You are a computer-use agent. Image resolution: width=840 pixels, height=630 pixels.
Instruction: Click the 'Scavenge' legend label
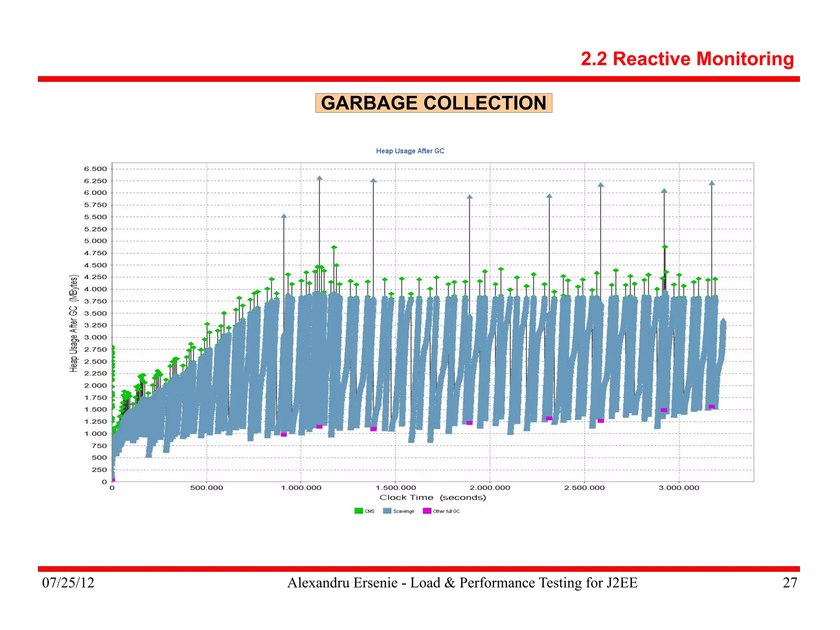click(404, 511)
